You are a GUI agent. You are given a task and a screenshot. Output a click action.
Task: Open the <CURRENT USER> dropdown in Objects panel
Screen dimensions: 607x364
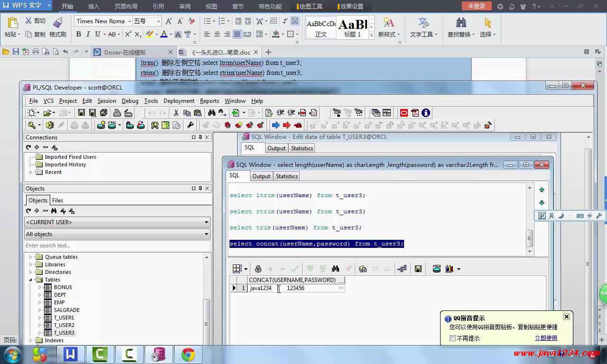tap(207, 222)
